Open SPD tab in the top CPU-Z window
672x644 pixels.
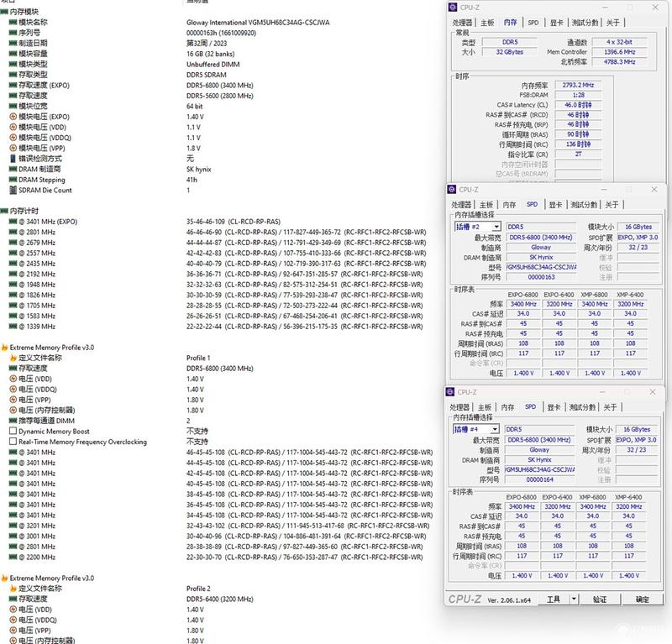533,23
